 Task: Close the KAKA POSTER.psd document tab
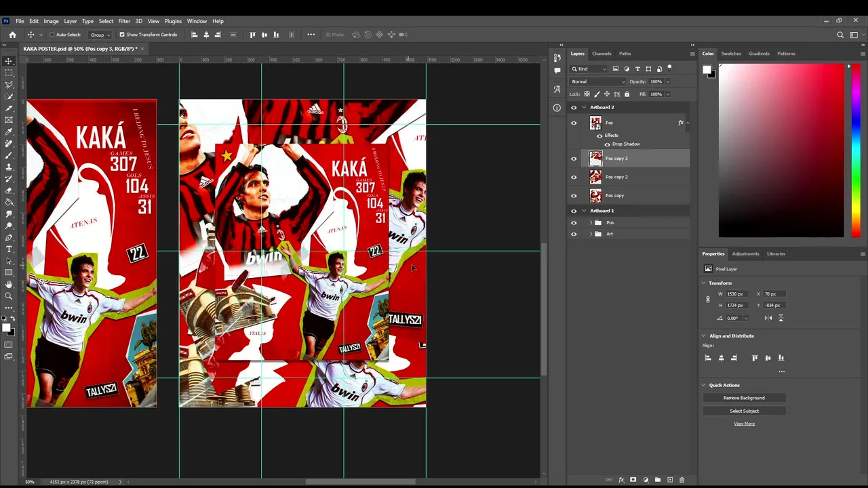pos(142,49)
